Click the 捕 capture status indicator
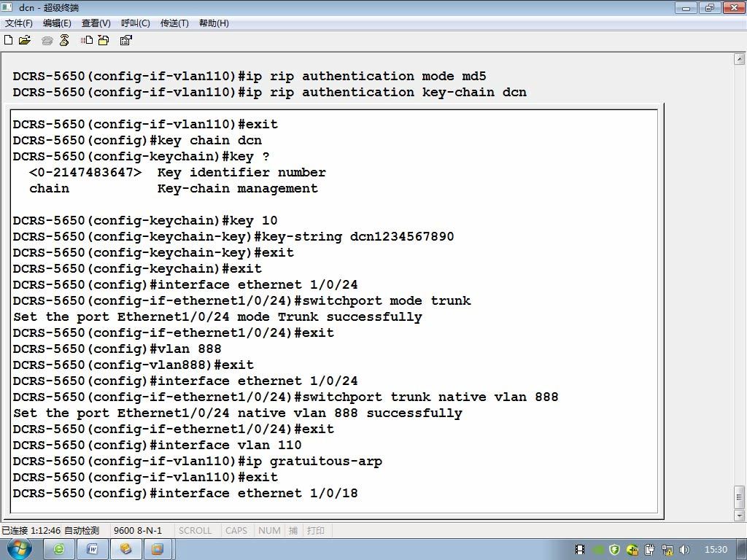The width and height of the screenshot is (747, 560). (293, 531)
